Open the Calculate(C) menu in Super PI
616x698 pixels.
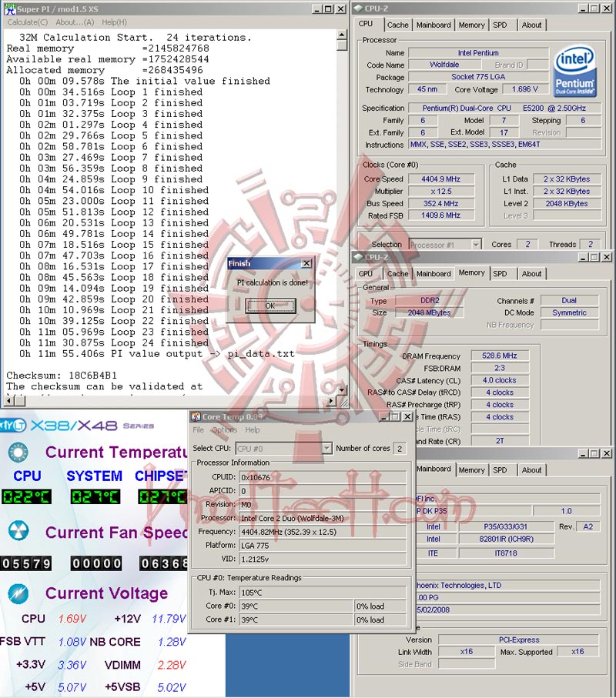click(28, 22)
